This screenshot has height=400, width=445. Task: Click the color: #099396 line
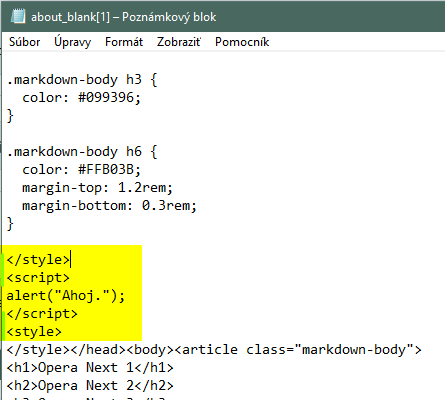tap(81, 98)
